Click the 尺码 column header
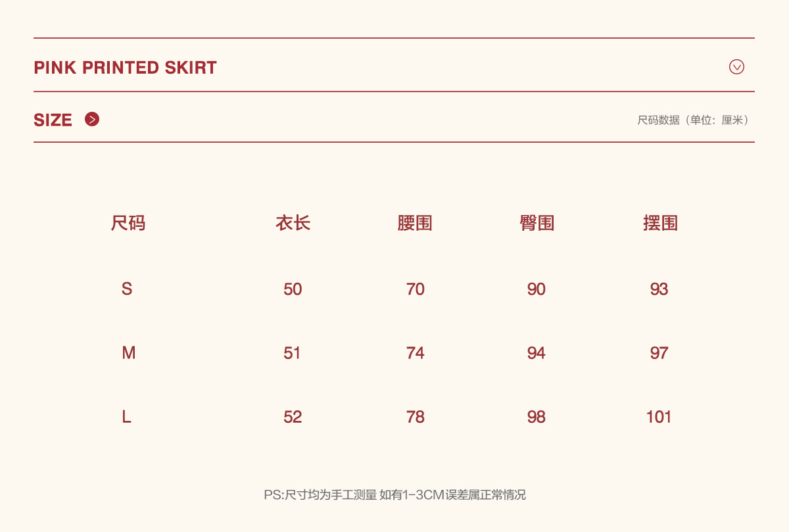789x532 pixels. click(x=128, y=224)
